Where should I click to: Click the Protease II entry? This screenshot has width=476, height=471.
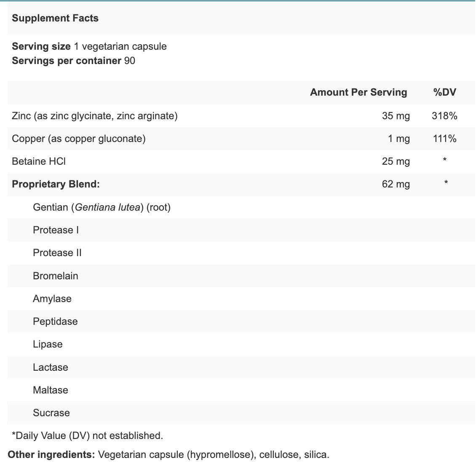point(57,253)
